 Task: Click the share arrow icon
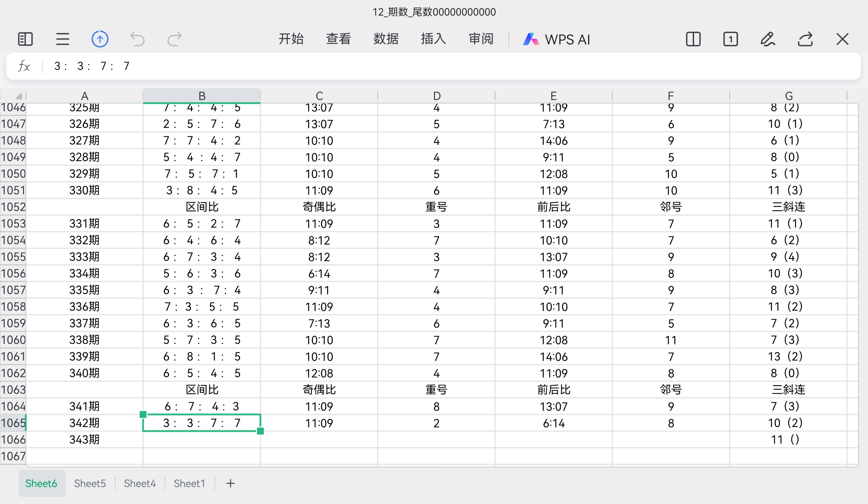(805, 39)
